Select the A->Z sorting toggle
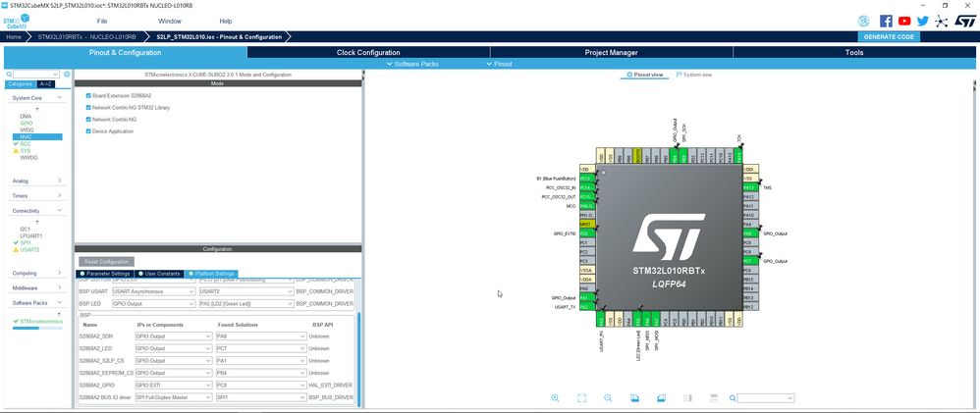The width and height of the screenshot is (980, 413). 45,83
